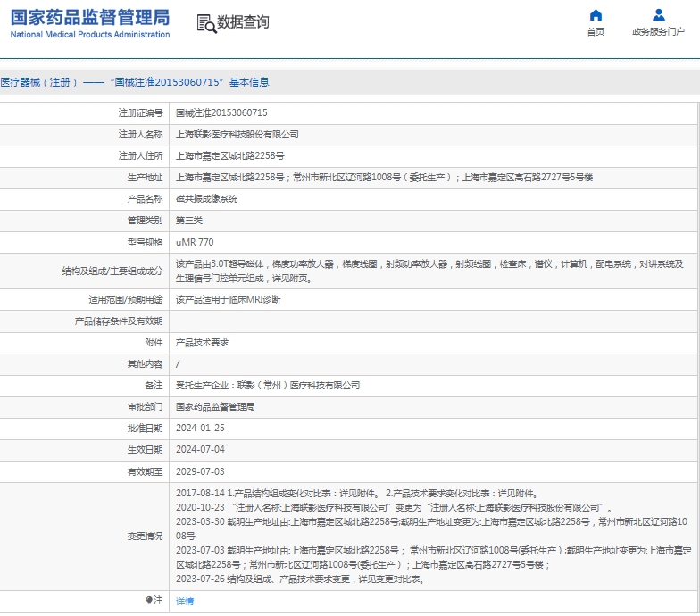Click the 结构及组成 description text
This screenshot has width=700, height=616.
429,271
